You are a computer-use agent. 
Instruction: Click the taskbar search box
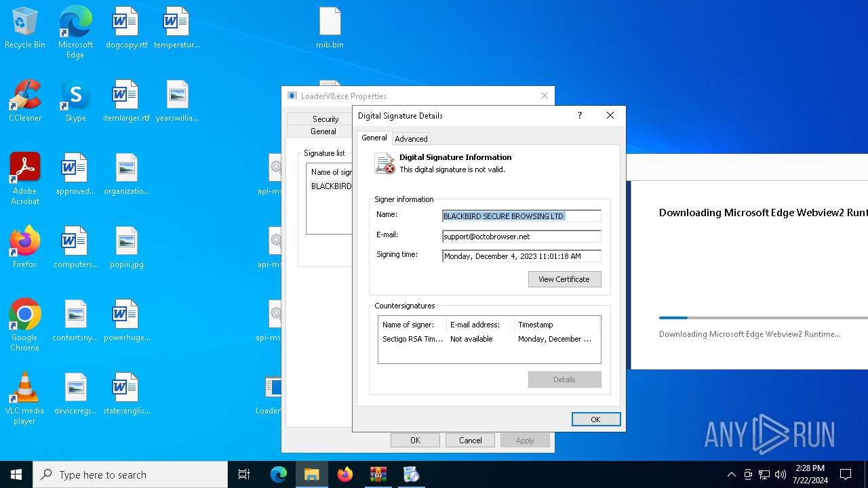130,474
